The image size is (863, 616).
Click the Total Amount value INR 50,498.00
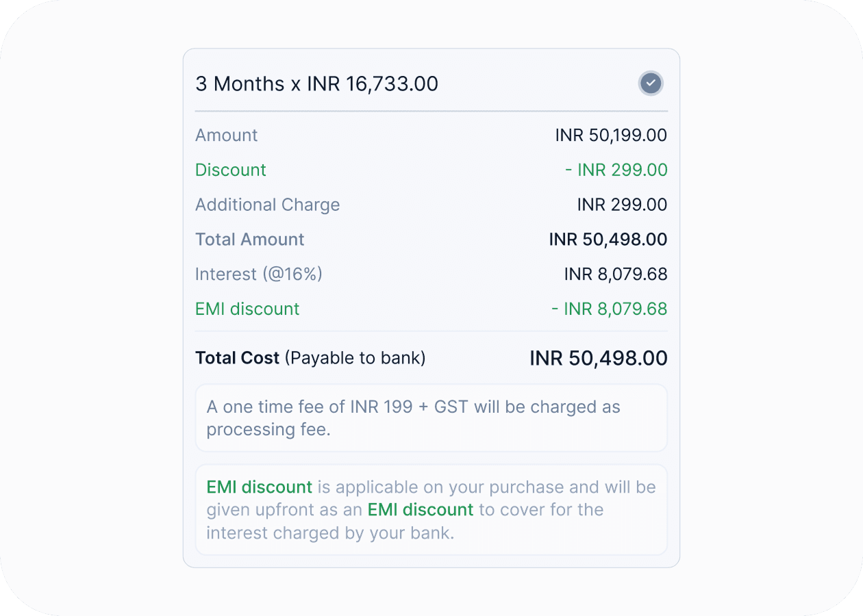(608, 240)
